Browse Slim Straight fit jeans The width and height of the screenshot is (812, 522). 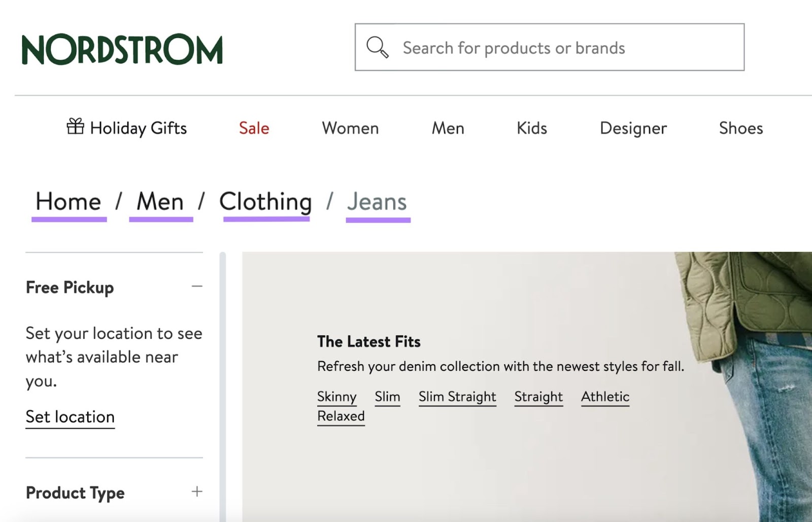click(x=457, y=397)
